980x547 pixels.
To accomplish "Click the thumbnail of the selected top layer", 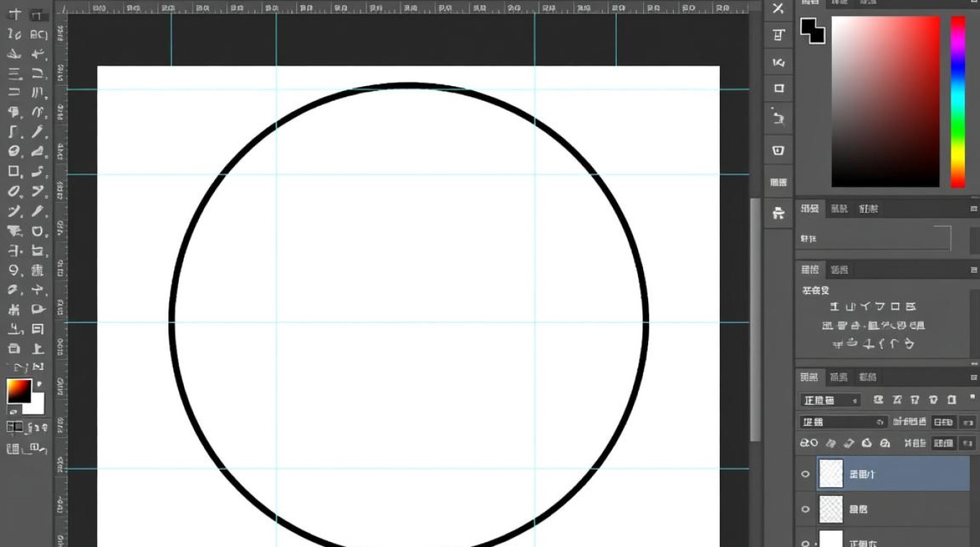I will [831, 473].
